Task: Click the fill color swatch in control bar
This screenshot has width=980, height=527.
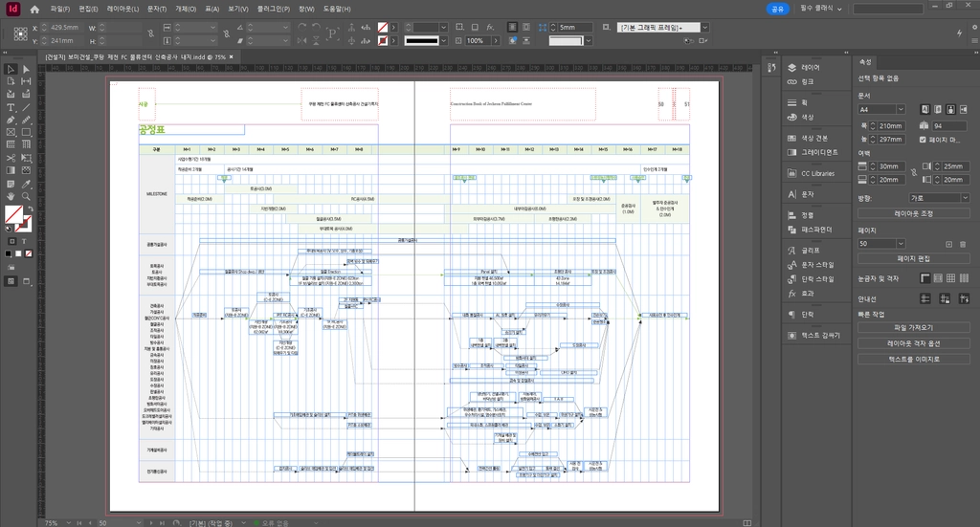Action: (383, 28)
